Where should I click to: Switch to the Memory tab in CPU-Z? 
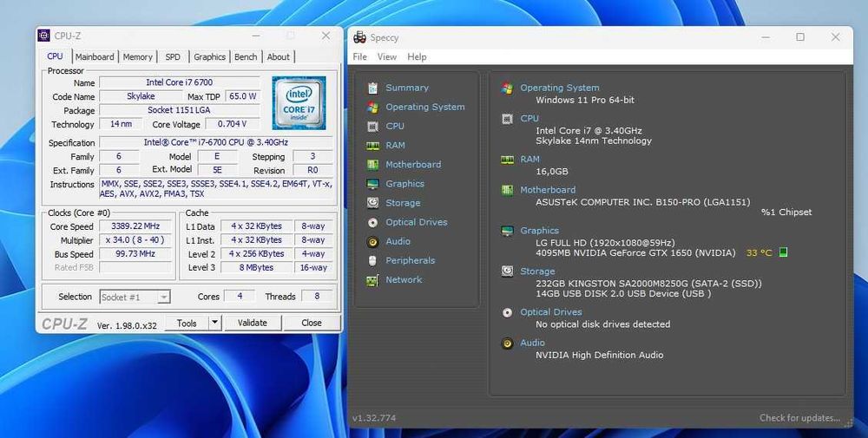coord(137,57)
